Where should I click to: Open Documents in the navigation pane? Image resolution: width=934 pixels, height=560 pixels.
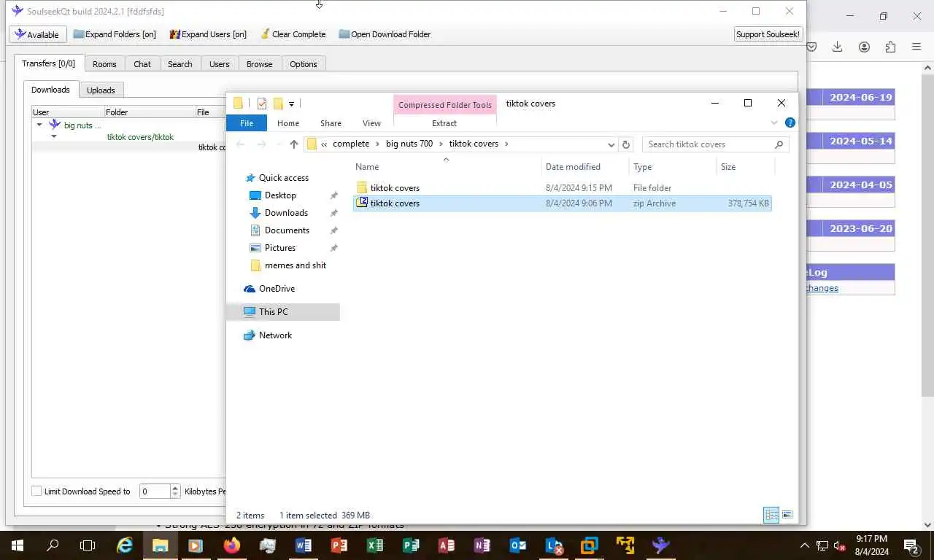click(287, 230)
